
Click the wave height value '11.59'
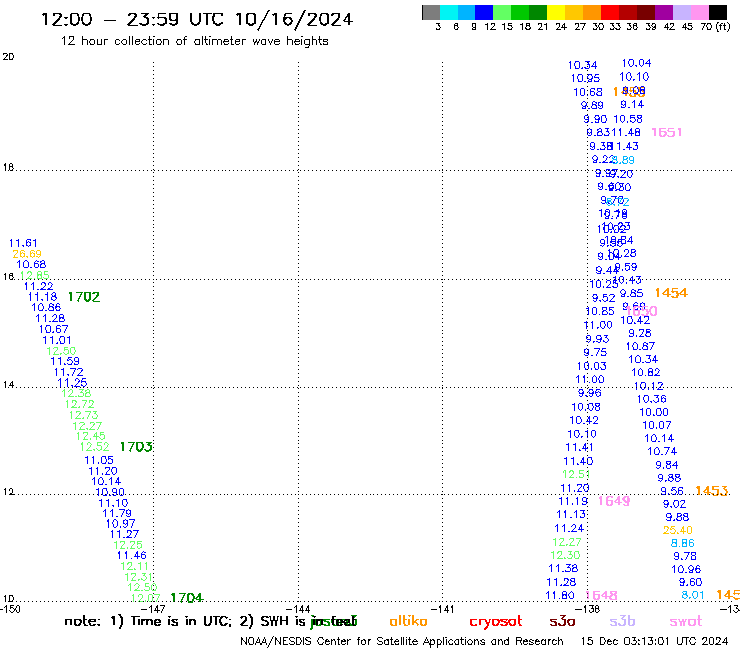coord(65,361)
